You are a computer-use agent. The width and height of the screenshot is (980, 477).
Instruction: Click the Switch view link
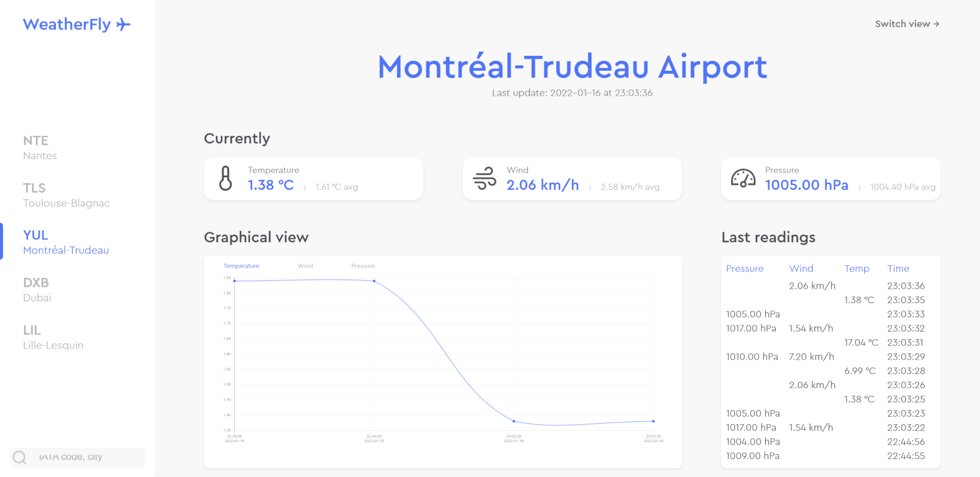907,24
